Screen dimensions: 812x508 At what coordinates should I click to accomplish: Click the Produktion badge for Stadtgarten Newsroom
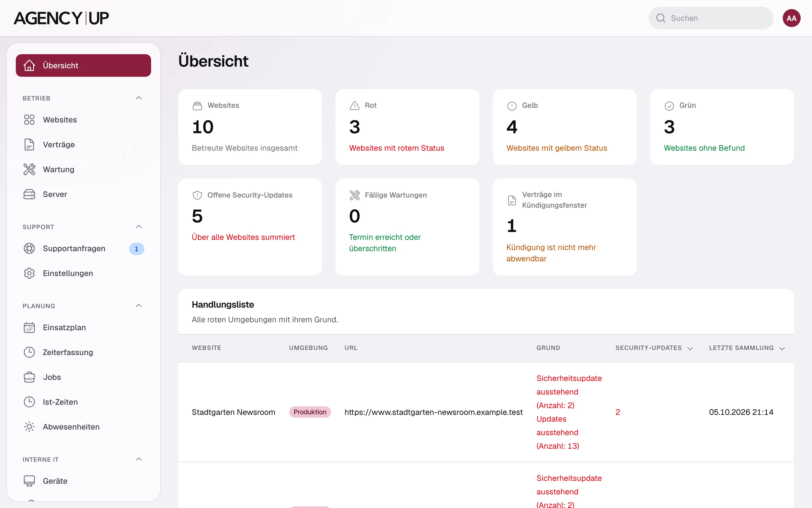click(310, 412)
